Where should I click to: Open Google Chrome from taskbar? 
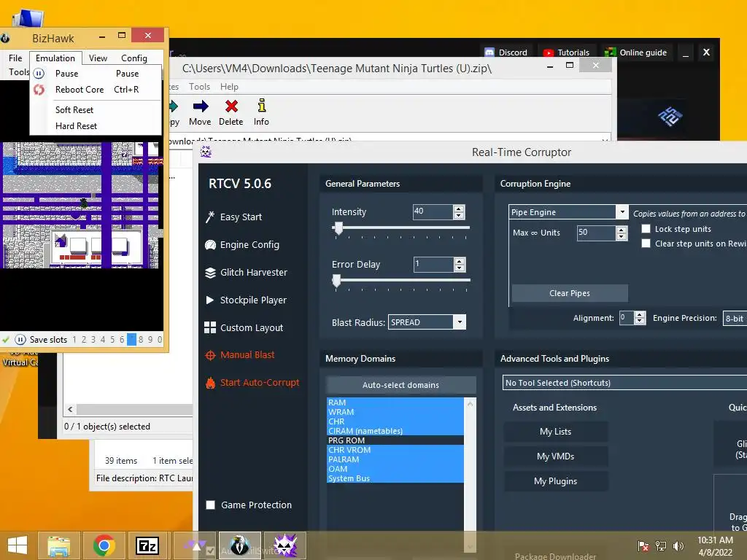pos(104,545)
